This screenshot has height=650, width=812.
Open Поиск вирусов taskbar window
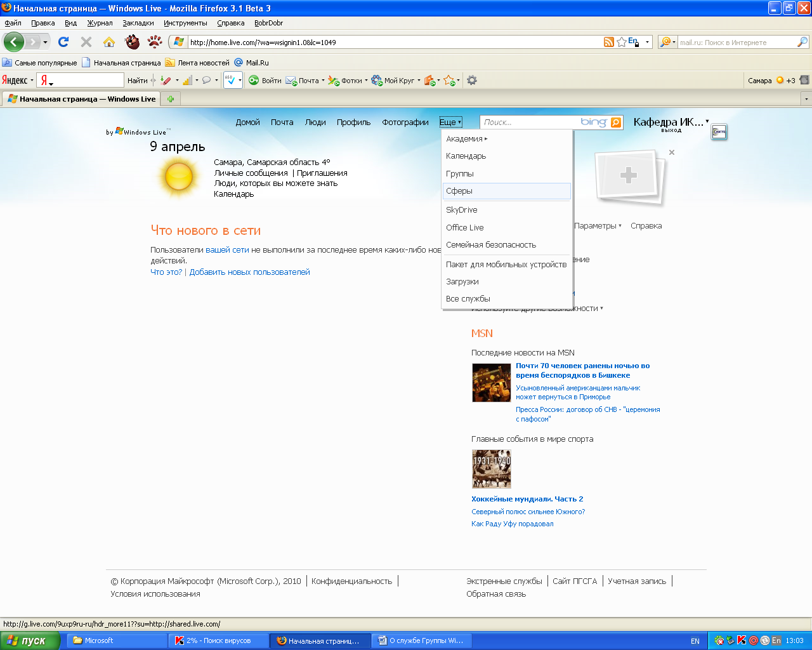[219, 640]
